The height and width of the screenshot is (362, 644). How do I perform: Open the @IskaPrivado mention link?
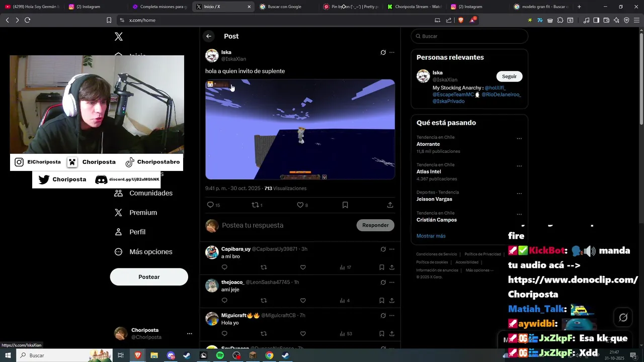[448, 101]
